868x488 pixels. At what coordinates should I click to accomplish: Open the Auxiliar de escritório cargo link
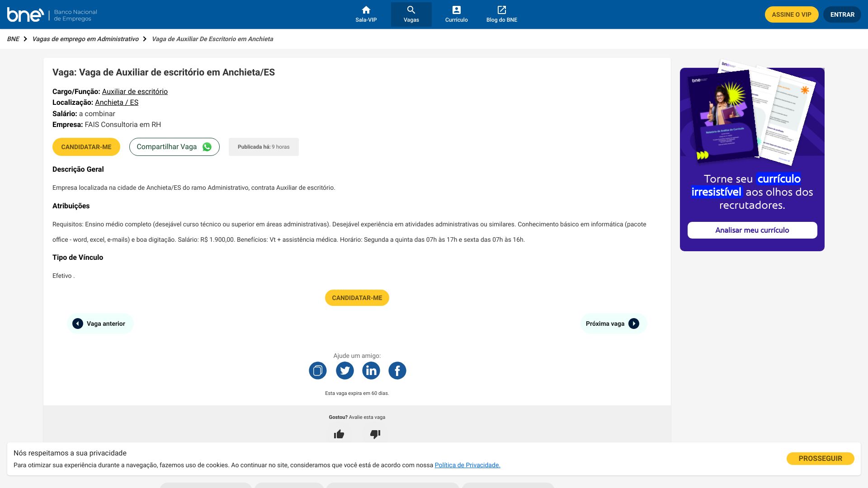pos(135,92)
